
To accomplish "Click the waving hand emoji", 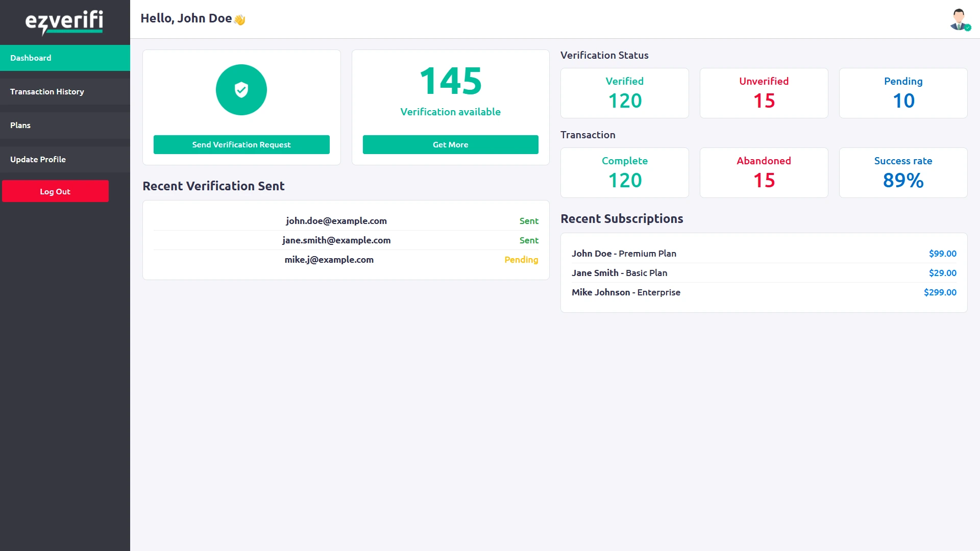I will (240, 19).
